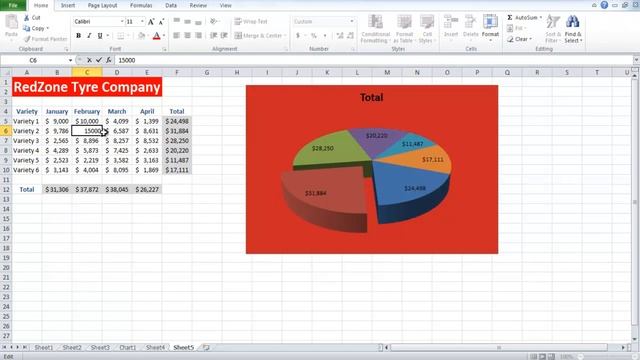Click the Insert cells icon
640x360 pixels.
coord(451,23)
